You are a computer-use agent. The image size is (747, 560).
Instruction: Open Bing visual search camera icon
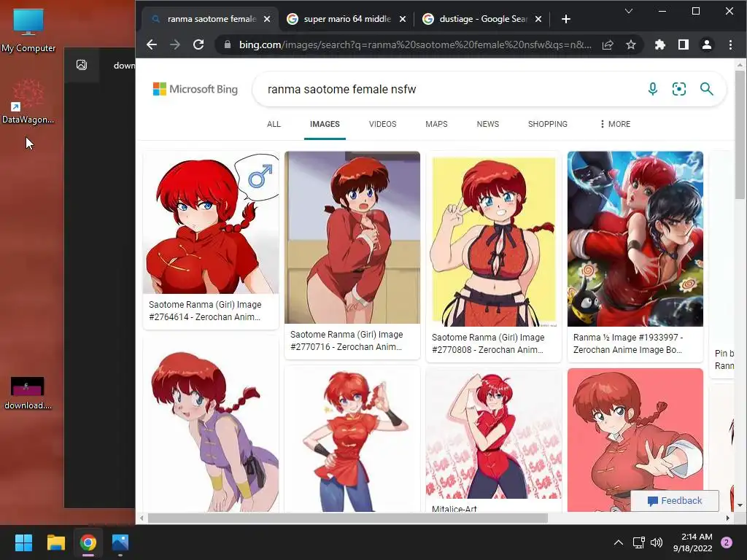(x=679, y=89)
